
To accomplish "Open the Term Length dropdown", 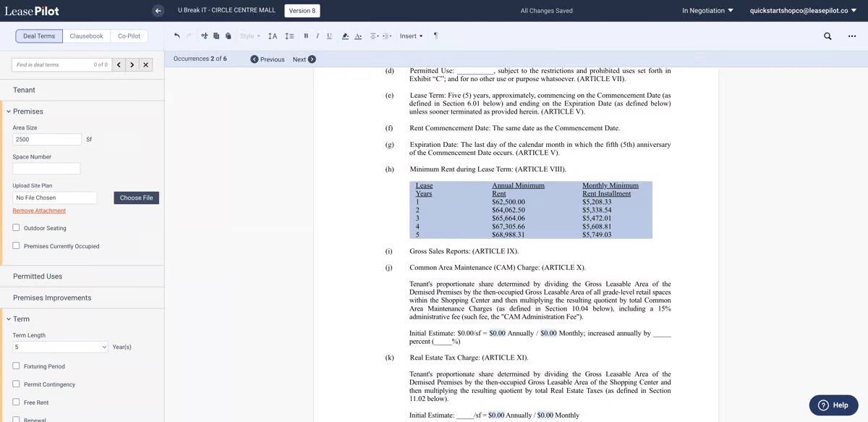I will click(58, 347).
